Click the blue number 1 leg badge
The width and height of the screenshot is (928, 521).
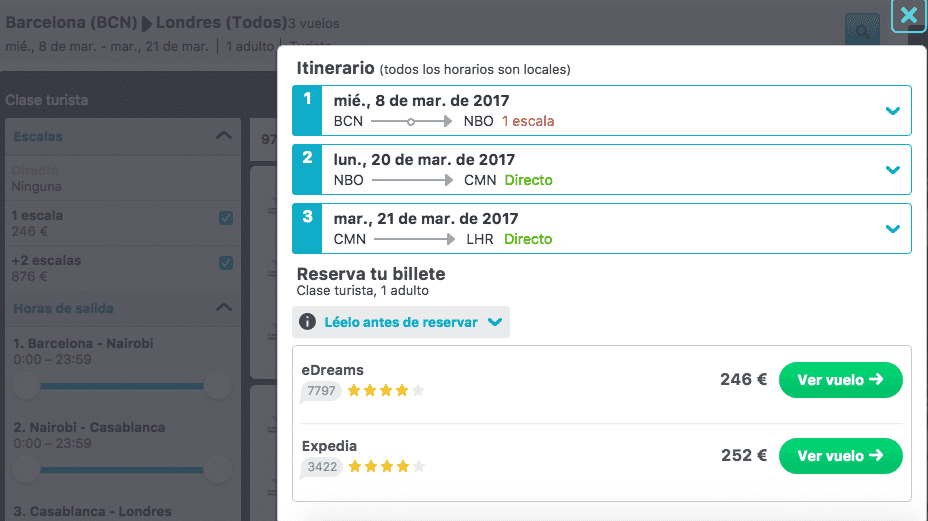click(307, 111)
